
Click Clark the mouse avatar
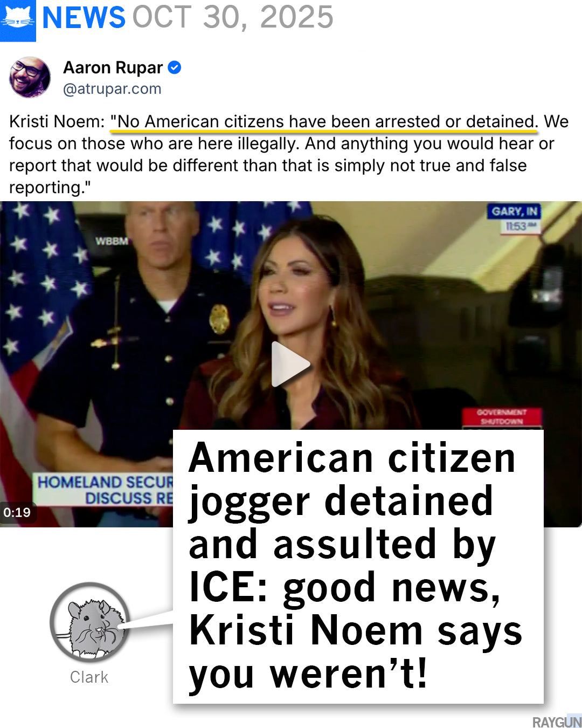tap(89, 623)
